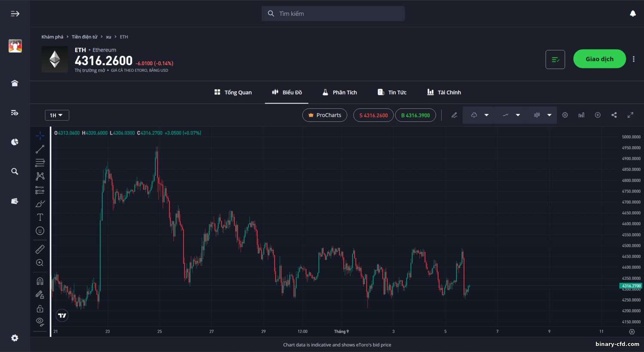This screenshot has height=352, width=644.
Task: Click the zoom in magnifier tool
Action: coord(40,263)
